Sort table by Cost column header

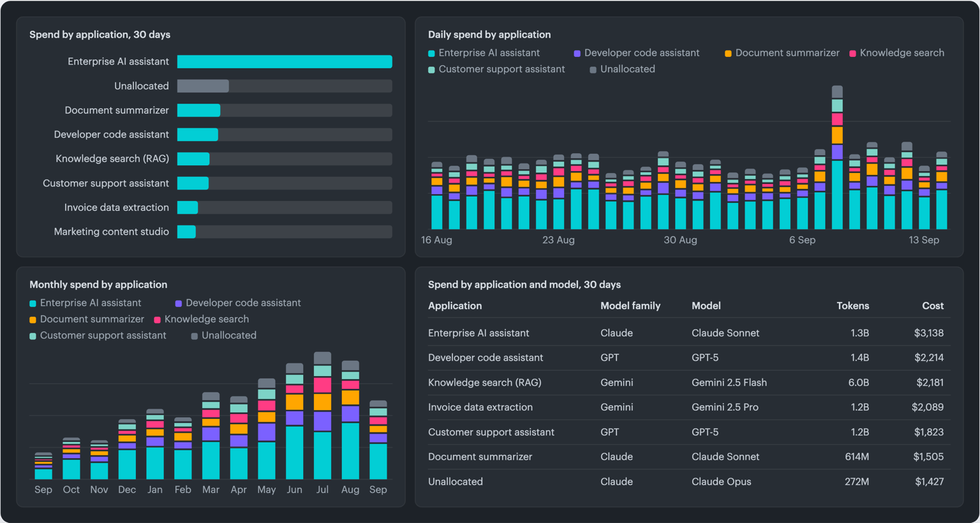(x=933, y=306)
